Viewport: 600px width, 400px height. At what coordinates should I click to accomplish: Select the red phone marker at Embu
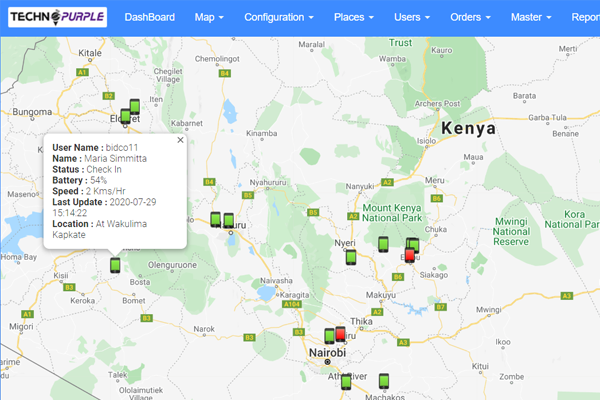tap(410, 255)
